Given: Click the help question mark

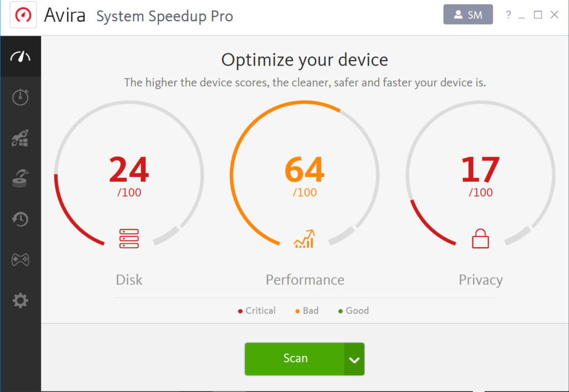Looking at the screenshot, I should pos(508,14).
